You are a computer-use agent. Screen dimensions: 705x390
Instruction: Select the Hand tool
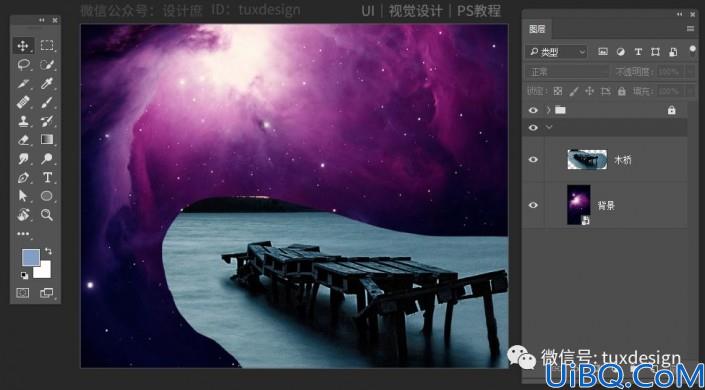23,215
